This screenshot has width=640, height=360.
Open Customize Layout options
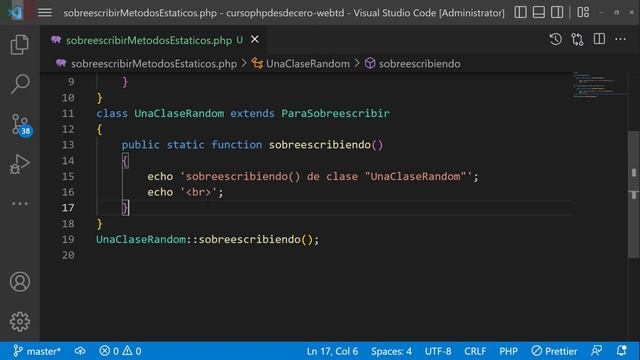coord(583,12)
